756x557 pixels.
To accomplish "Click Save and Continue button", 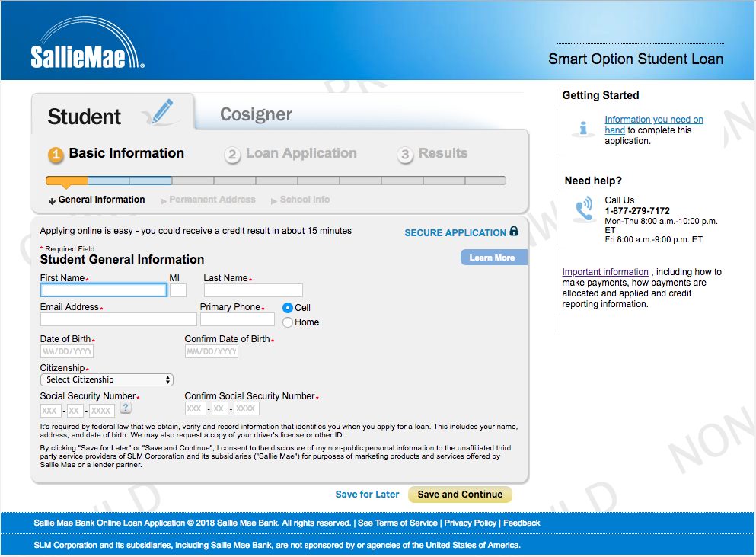I will tap(460, 495).
